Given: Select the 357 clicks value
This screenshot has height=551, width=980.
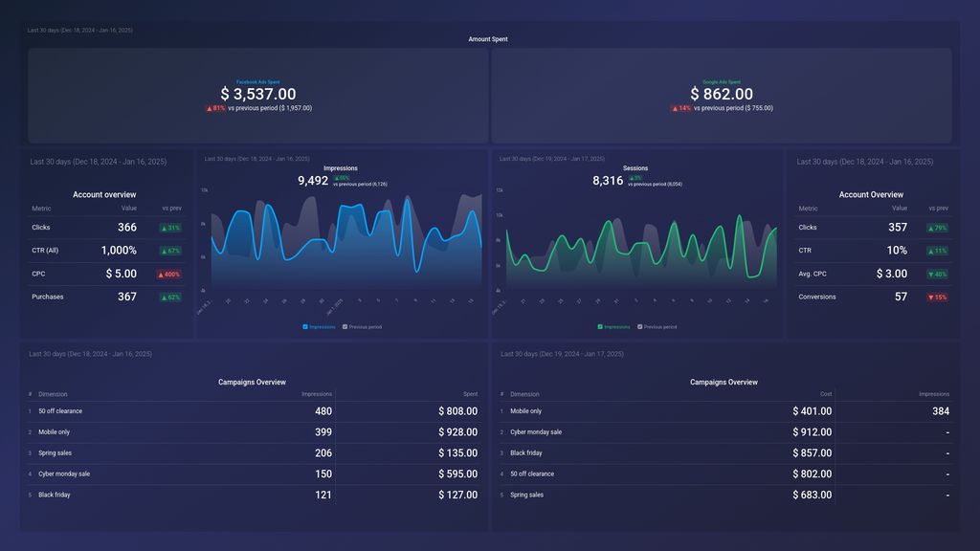Looking at the screenshot, I should pyautogui.click(x=898, y=228).
